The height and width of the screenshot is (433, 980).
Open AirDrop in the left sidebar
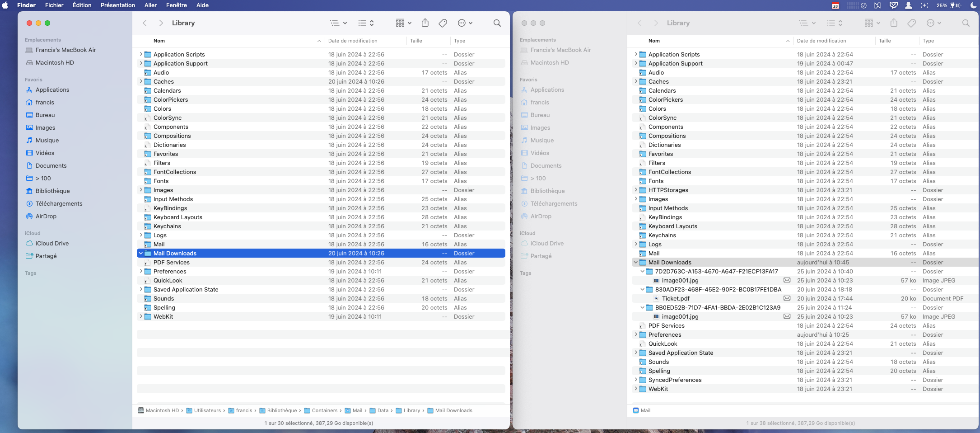[x=46, y=216]
